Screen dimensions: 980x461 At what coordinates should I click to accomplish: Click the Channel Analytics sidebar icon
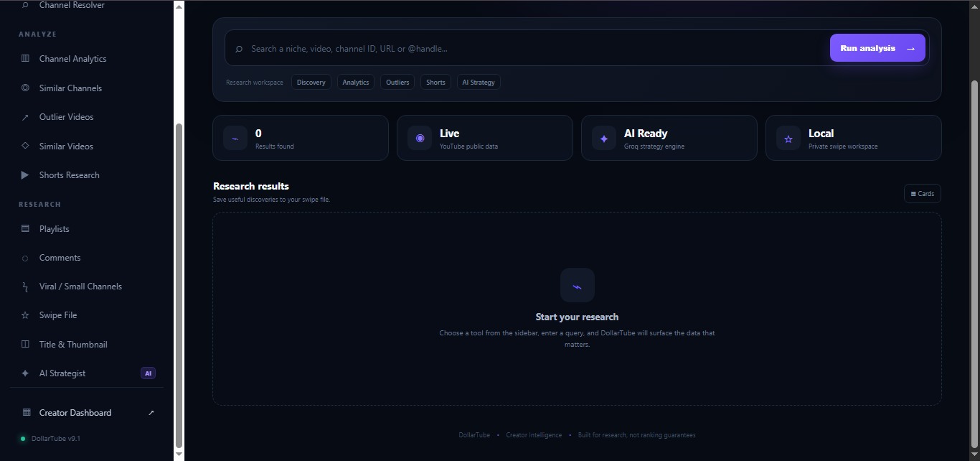[25, 59]
